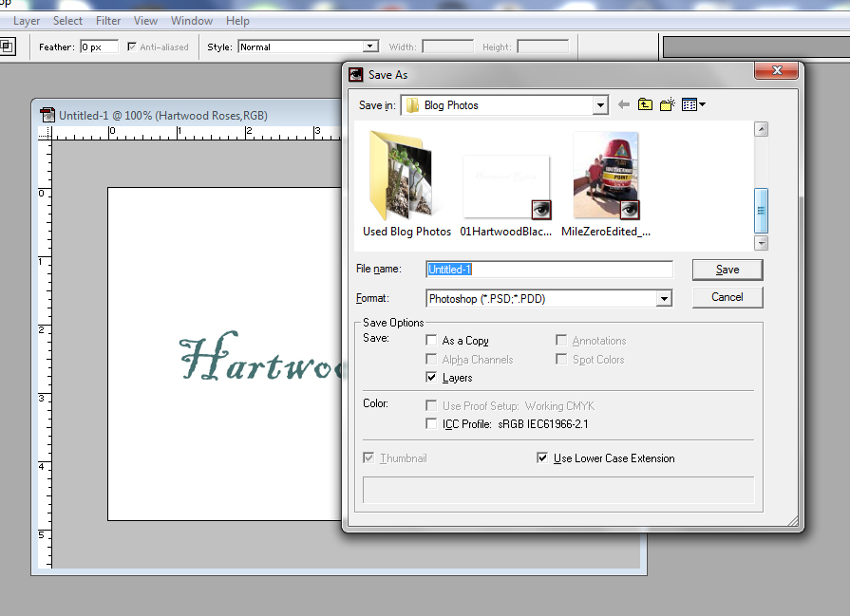
Task: Click the eye badge on 01HartwoodBlac thumbnail
Action: point(540,211)
